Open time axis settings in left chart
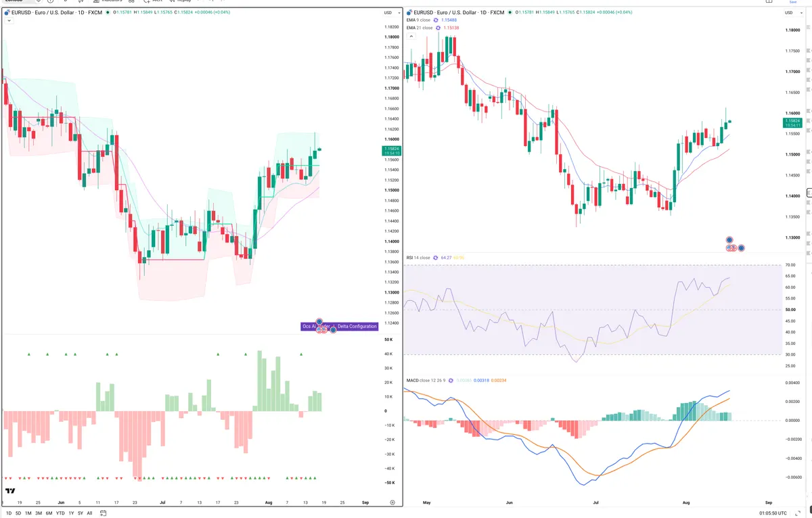812x518 pixels. [x=392, y=503]
